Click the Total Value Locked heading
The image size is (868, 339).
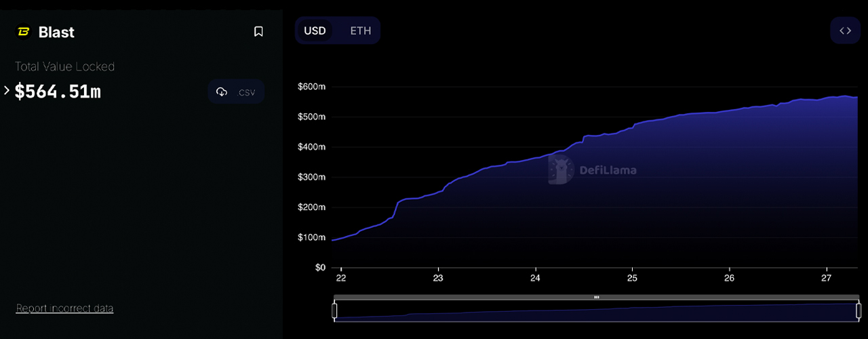[x=64, y=66]
